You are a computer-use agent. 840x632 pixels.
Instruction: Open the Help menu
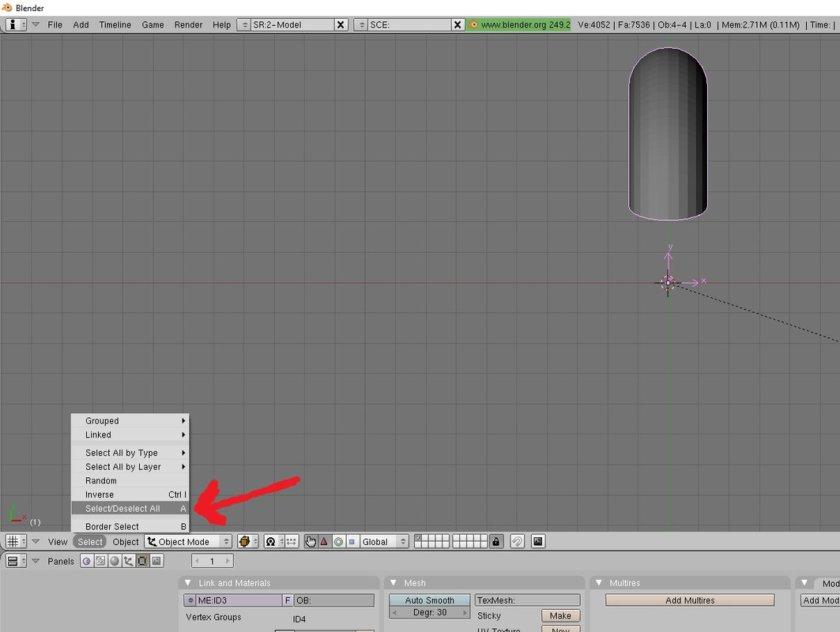pos(221,24)
